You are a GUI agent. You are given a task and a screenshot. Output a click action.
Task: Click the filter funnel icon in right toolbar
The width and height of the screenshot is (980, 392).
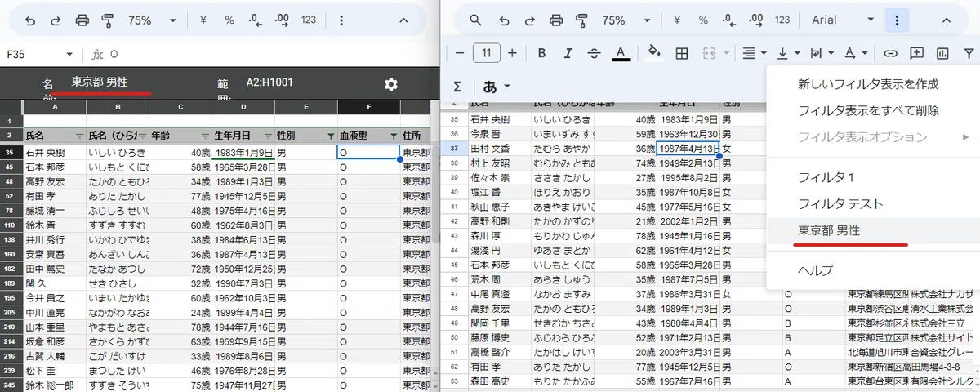(x=969, y=53)
